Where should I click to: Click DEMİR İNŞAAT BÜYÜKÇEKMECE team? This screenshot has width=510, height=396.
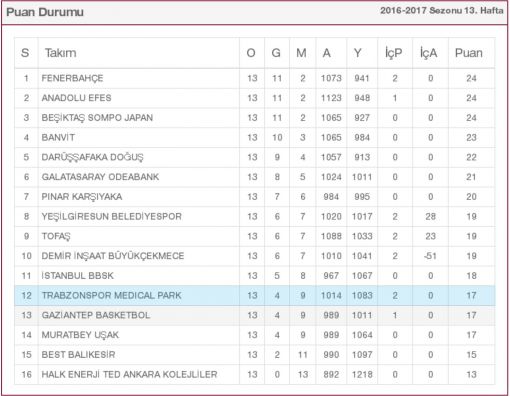[113, 256]
